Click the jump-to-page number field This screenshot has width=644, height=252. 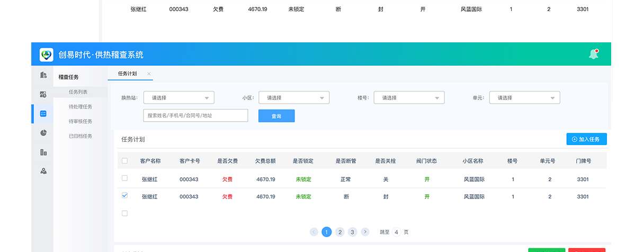point(396,232)
